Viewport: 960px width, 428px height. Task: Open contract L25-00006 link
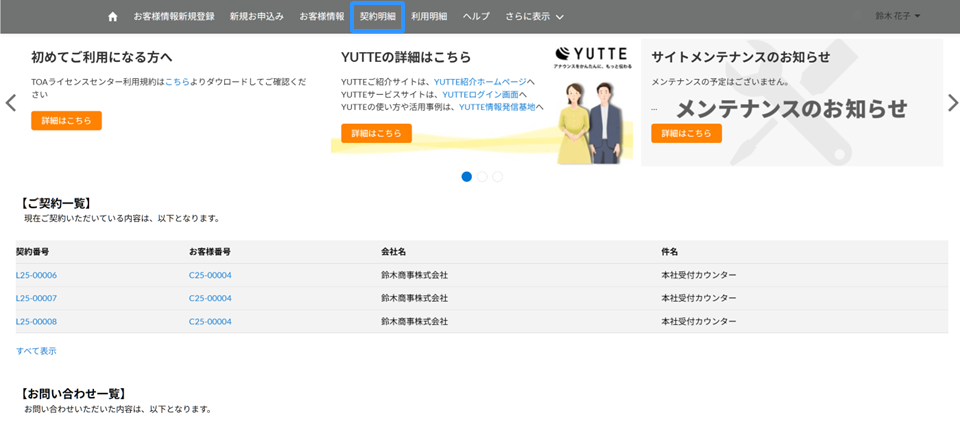37,275
